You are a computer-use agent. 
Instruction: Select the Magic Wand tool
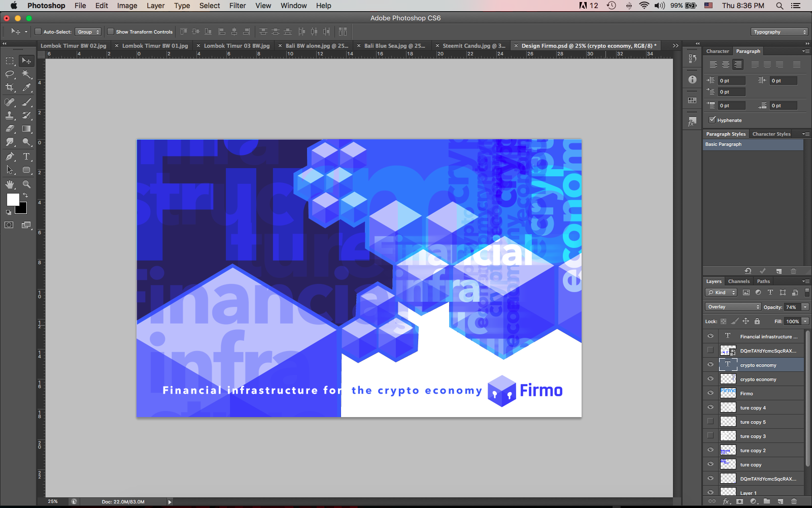[26, 74]
